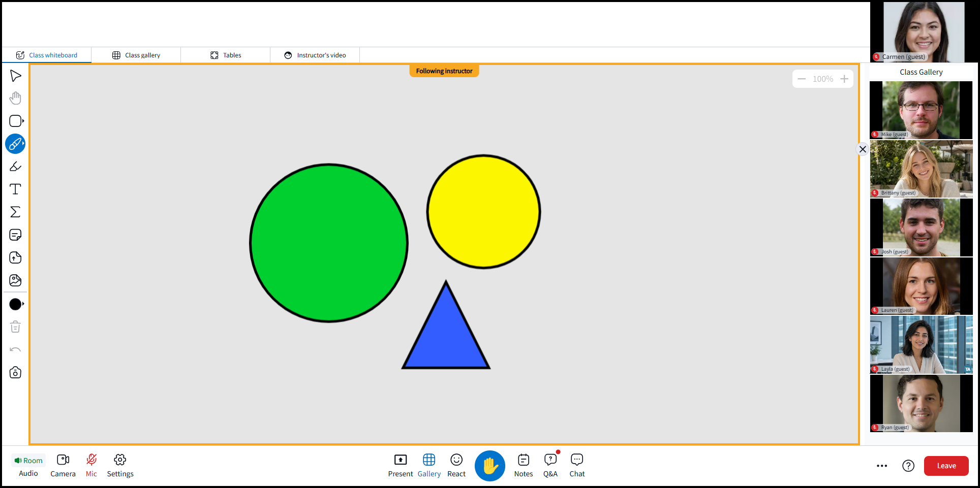Leave the class session

click(x=946, y=466)
